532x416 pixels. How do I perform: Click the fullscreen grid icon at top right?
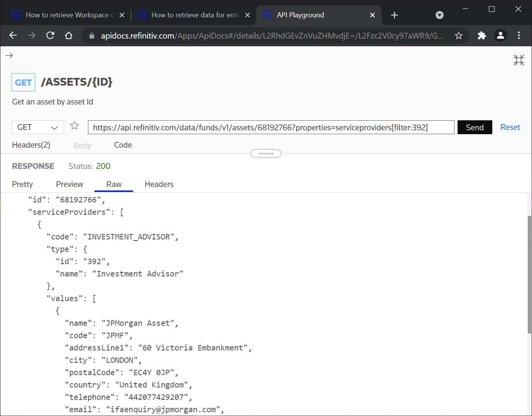click(519, 60)
